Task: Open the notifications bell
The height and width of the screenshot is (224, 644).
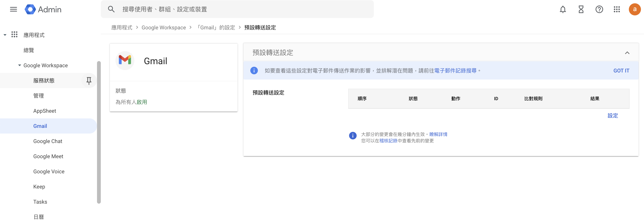Action: click(563, 9)
